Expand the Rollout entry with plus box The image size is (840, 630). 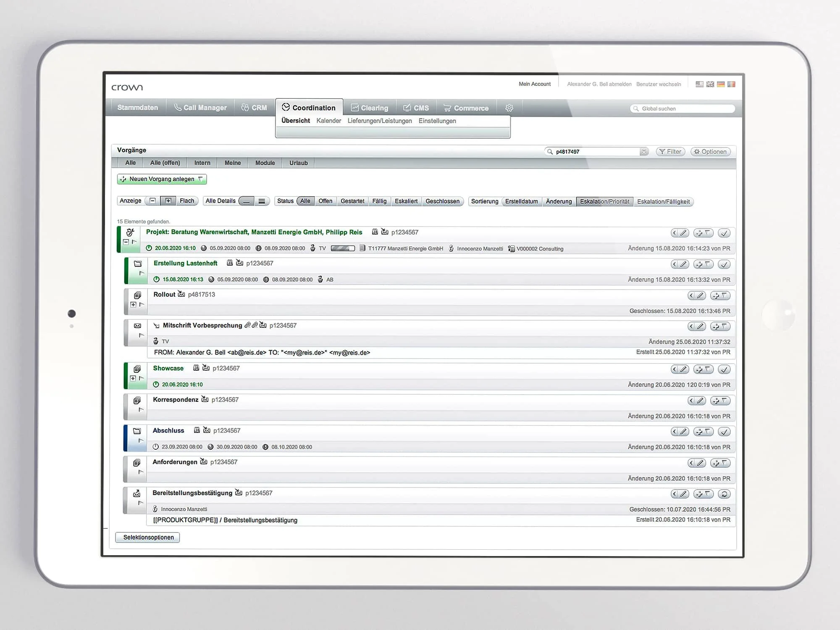[133, 305]
